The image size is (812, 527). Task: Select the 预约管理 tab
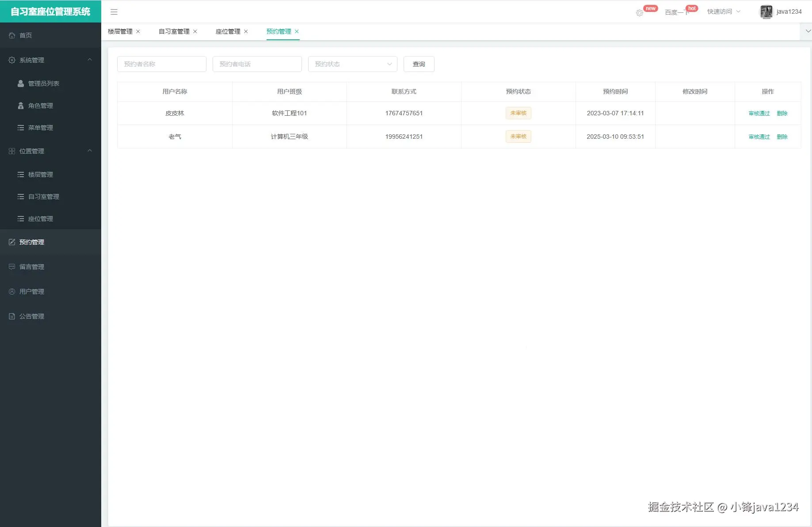click(x=279, y=31)
